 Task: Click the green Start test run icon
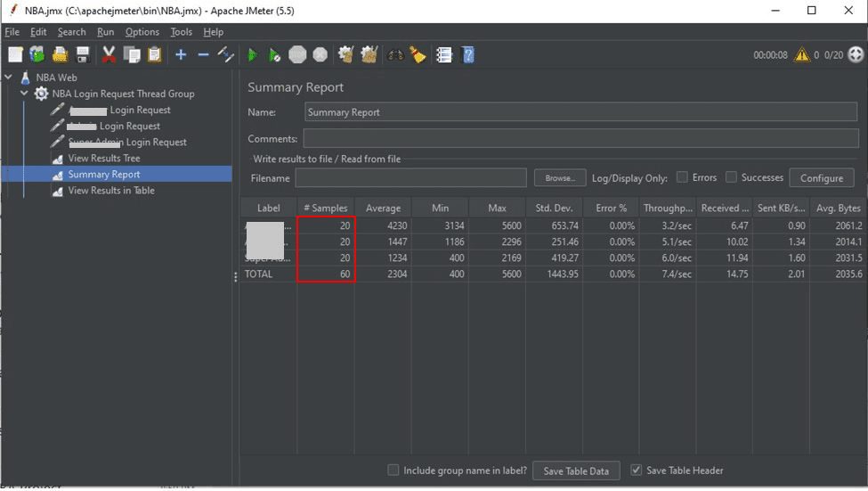click(253, 55)
